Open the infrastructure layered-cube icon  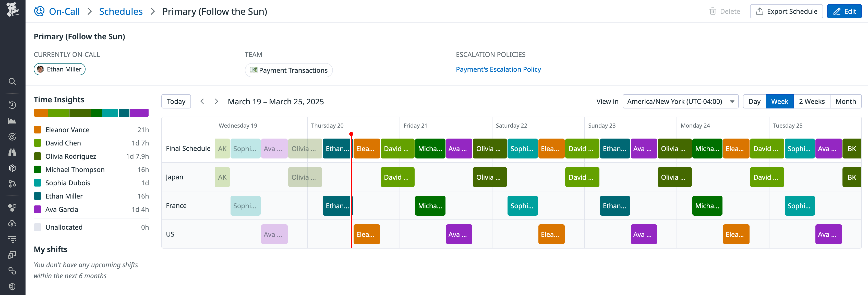click(13, 168)
